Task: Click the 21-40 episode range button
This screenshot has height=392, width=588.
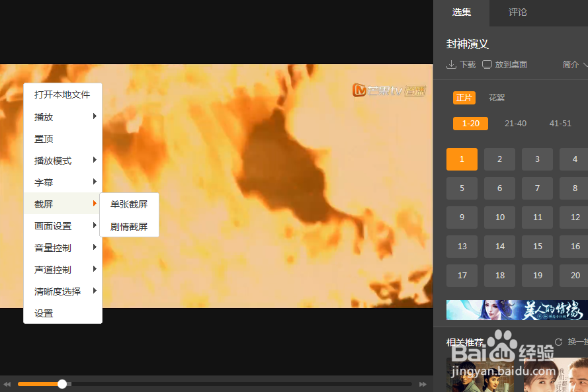Action: click(x=515, y=123)
